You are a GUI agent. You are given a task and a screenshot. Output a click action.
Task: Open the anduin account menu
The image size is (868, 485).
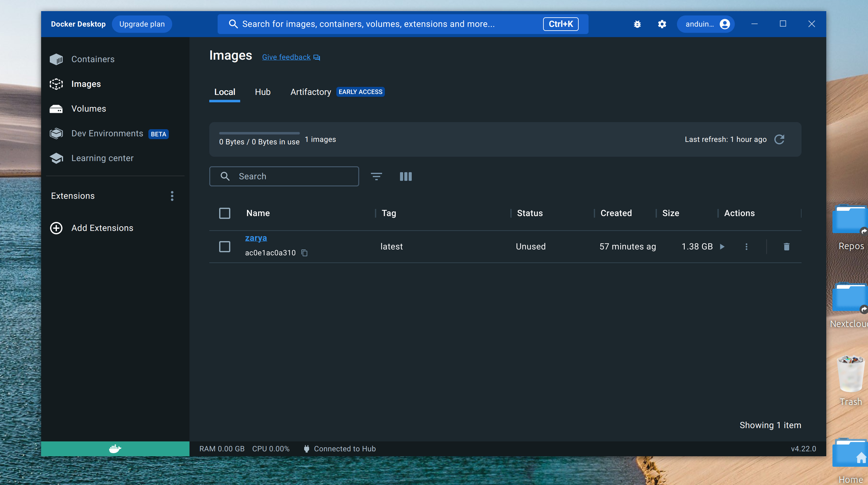click(x=706, y=24)
